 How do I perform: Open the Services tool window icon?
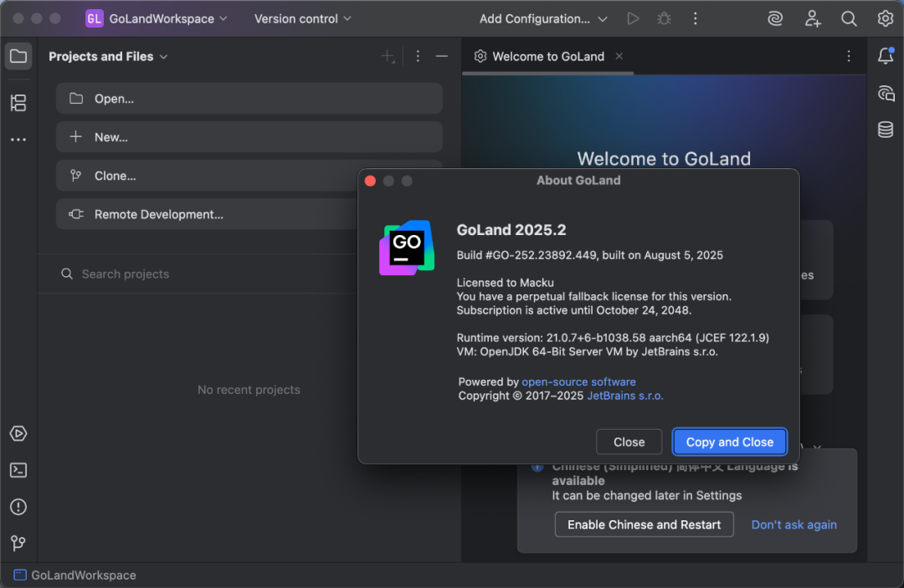[18, 433]
